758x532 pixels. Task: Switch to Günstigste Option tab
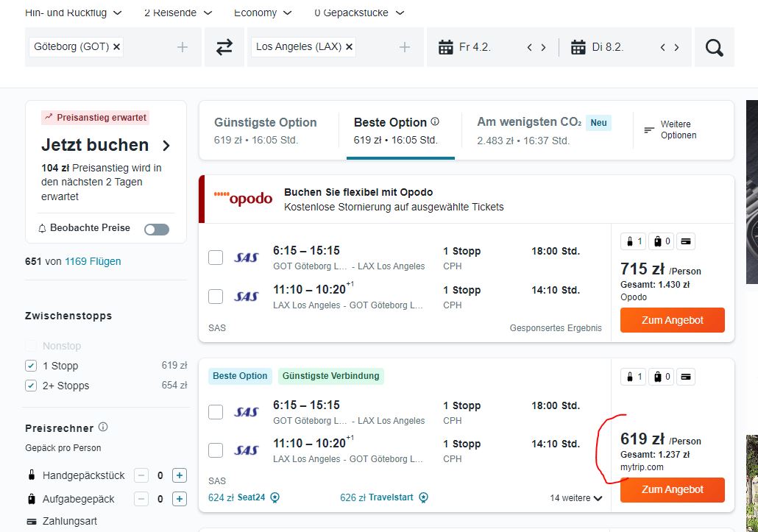(266, 130)
